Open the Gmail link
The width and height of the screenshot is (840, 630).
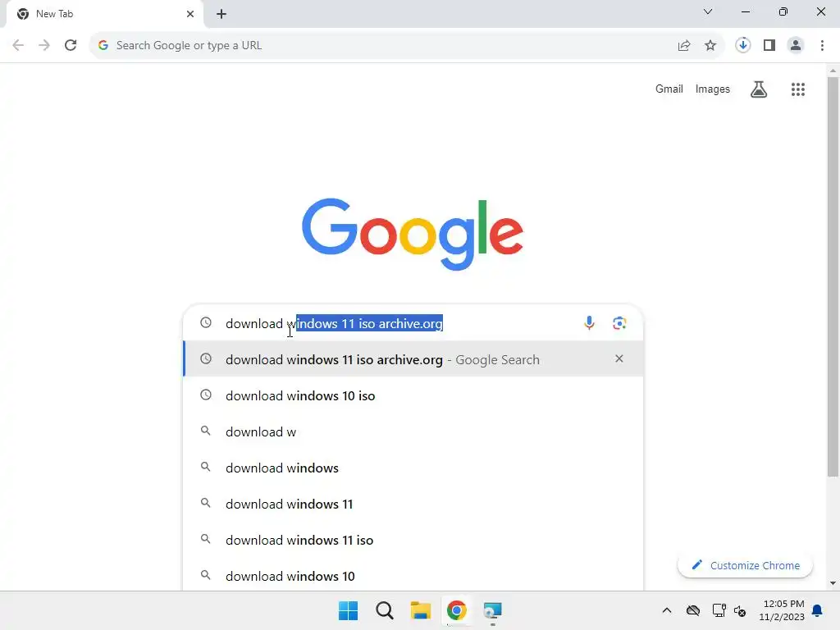coord(669,89)
